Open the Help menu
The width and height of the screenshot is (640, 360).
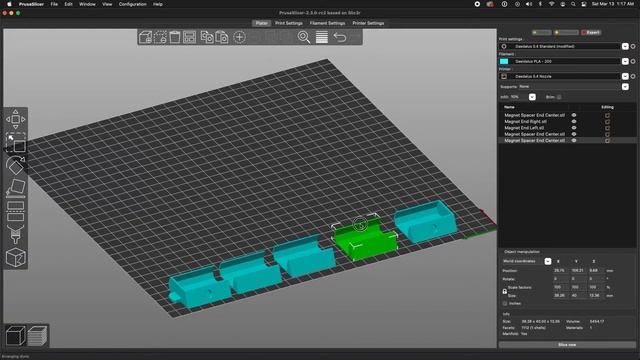[158, 4]
